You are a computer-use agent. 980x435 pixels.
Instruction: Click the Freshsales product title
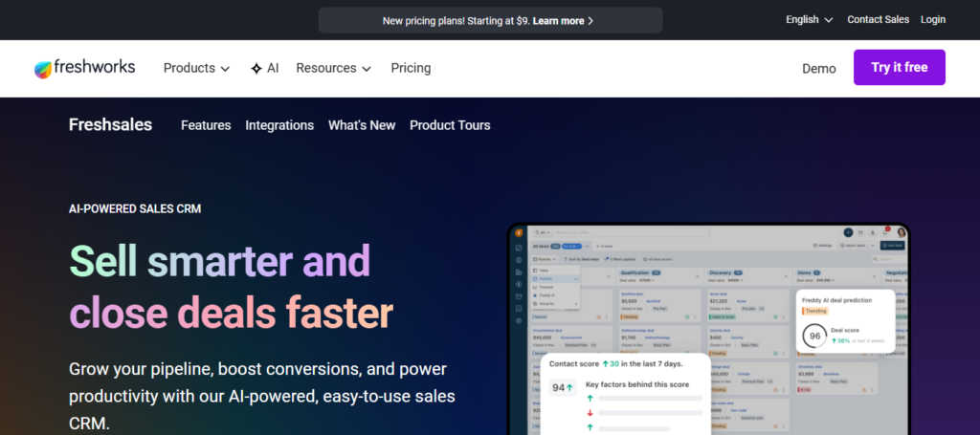(111, 125)
